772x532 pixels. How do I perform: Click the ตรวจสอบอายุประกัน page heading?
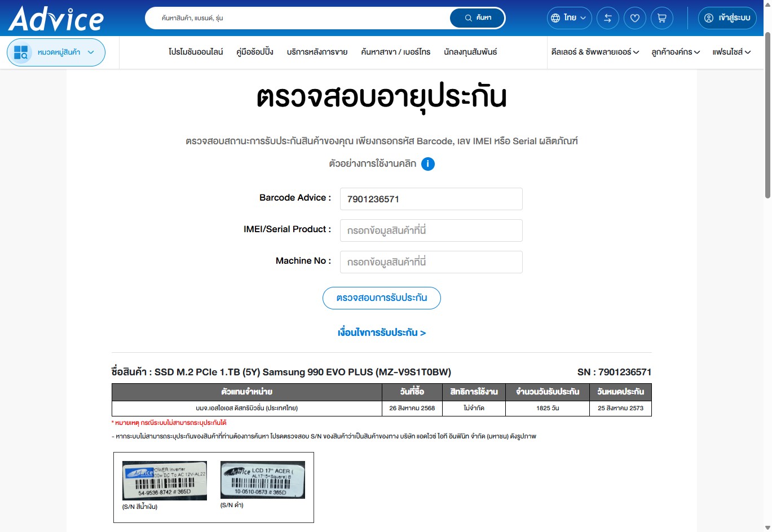pos(382,97)
